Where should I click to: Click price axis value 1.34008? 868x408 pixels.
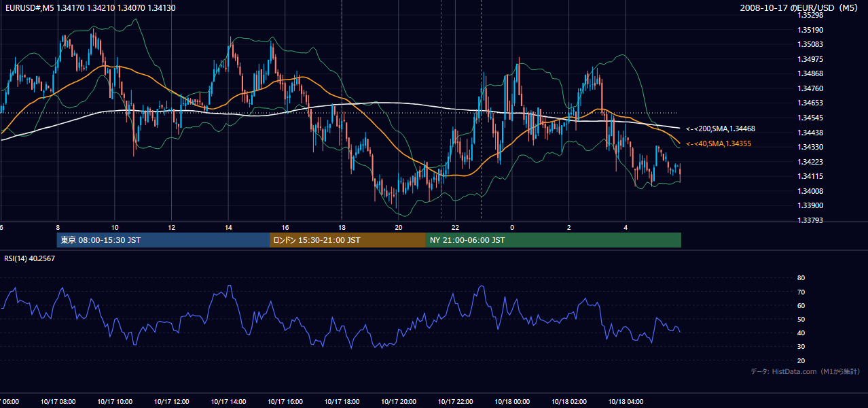[x=810, y=191]
